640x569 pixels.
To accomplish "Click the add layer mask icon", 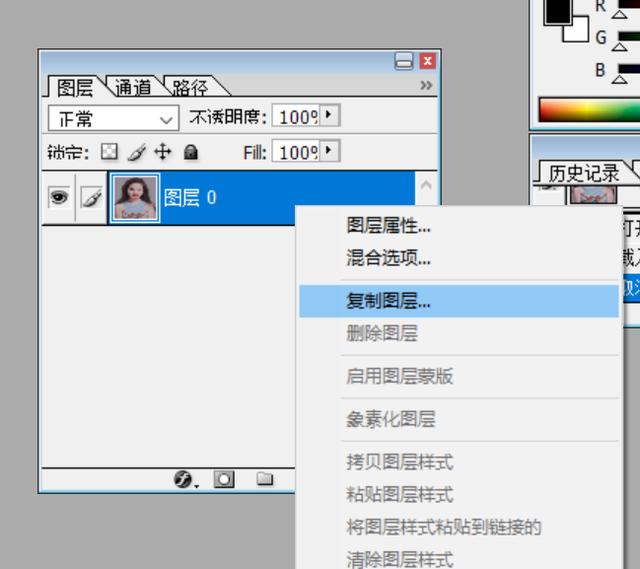I will [224, 479].
